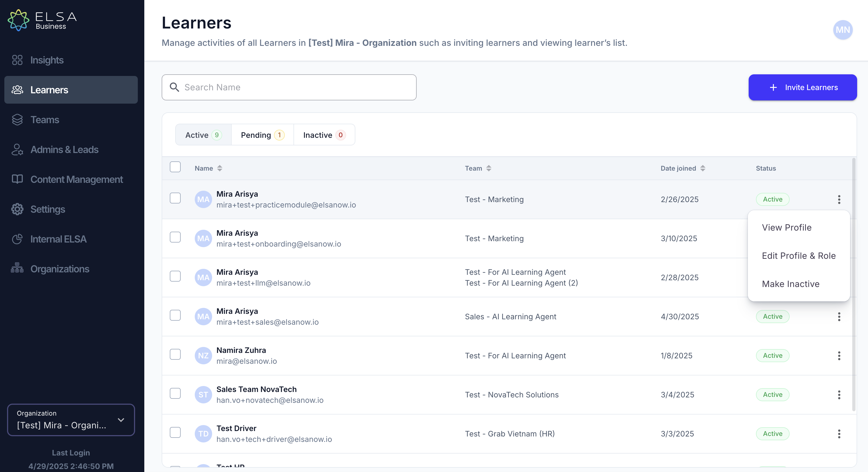
Task: Expand the Organization selector dropdown
Action: pos(71,420)
